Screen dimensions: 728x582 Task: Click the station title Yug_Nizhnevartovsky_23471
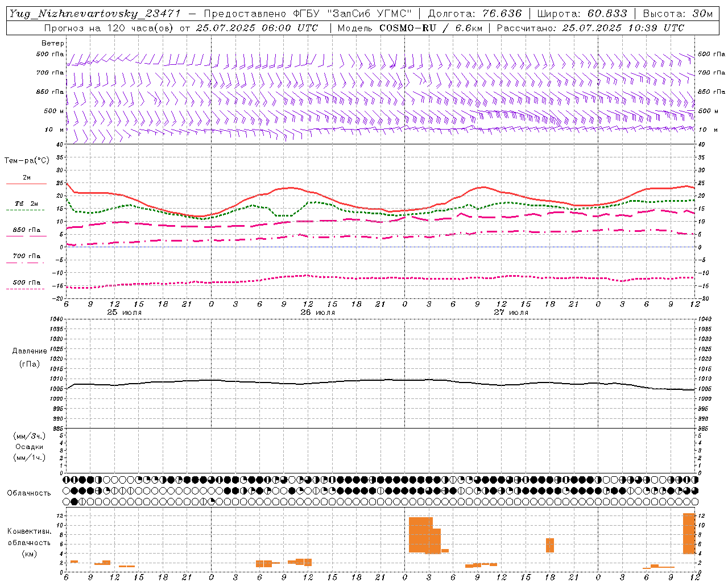[95, 14]
